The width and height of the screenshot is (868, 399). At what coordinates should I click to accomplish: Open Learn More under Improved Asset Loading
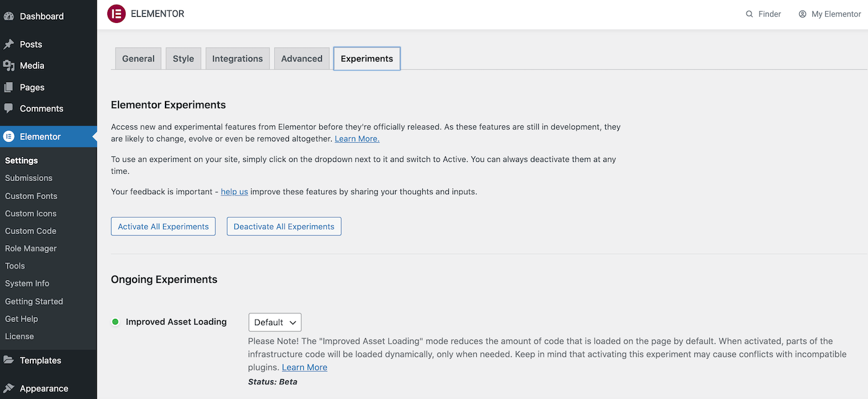(x=304, y=367)
